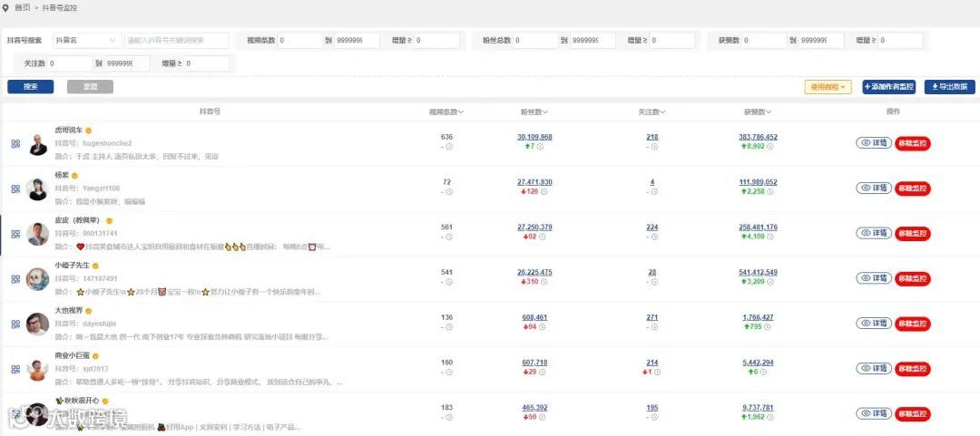Click the avatar of 杨紫
This screenshot has height=436, width=980.
point(38,189)
